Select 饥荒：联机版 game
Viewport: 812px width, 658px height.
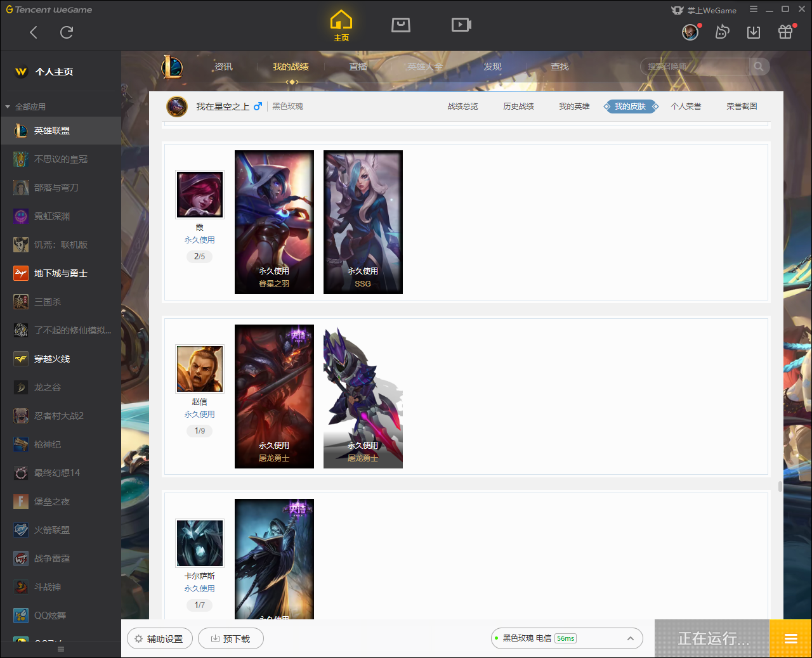pos(60,245)
